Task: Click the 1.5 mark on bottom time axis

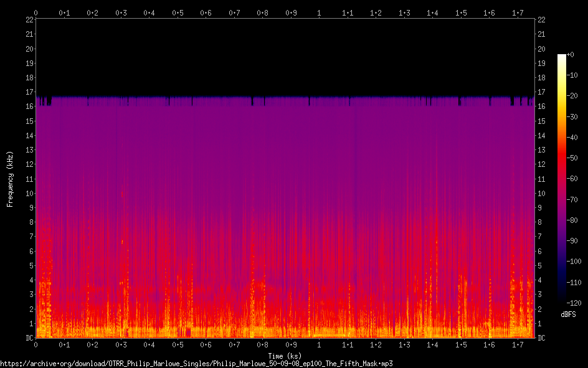Action: pos(461,344)
